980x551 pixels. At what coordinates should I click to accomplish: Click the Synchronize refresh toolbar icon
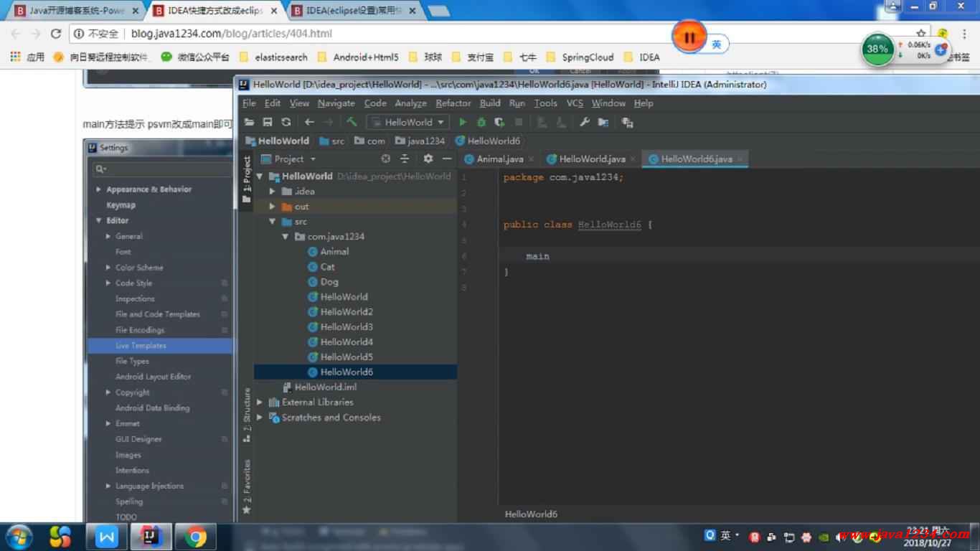pyautogui.click(x=286, y=123)
